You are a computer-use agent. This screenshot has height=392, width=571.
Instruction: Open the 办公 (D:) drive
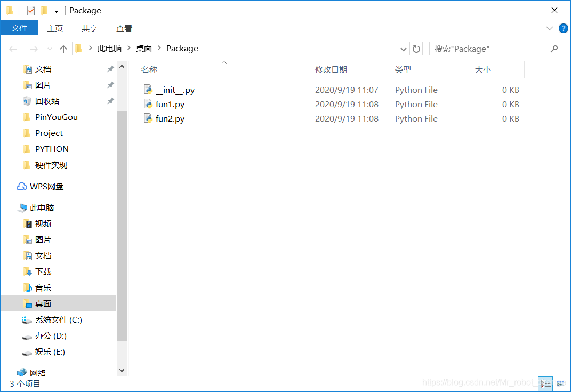[x=51, y=336]
